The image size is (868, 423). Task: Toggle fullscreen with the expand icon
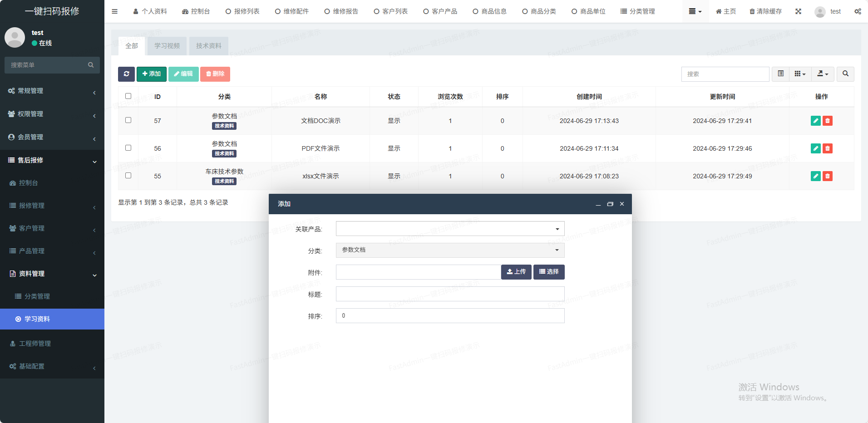click(798, 11)
